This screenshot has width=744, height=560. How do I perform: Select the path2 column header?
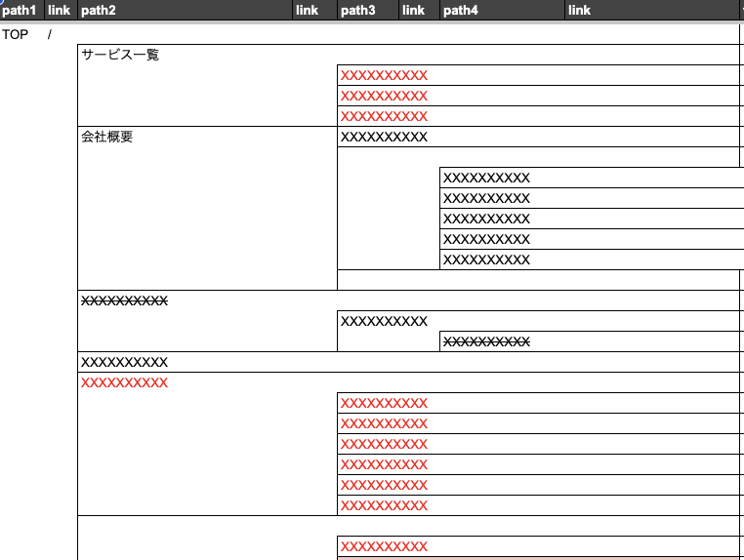pos(185,10)
